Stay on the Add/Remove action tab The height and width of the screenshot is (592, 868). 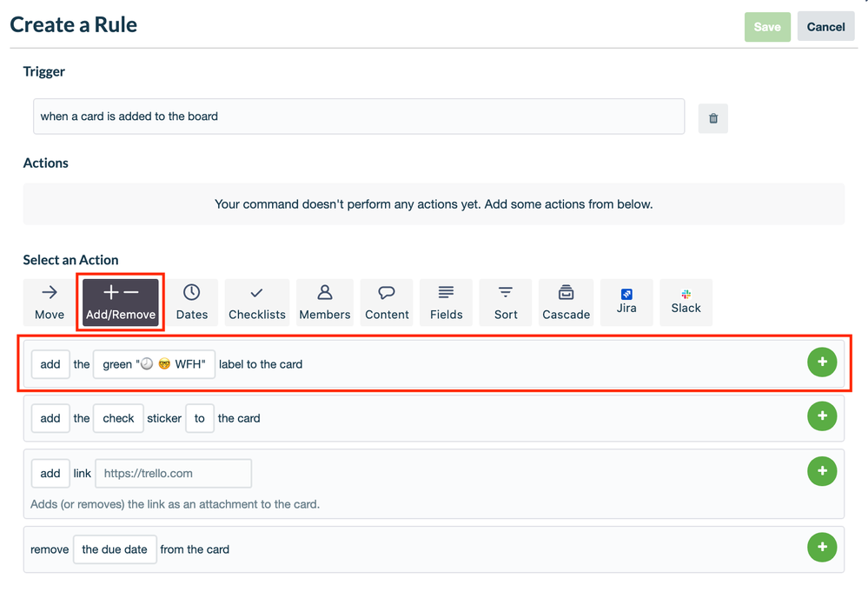pos(120,302)
